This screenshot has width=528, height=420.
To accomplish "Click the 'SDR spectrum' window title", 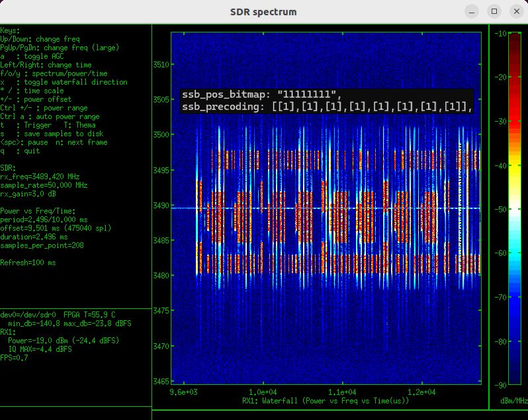I will pyautogui.click(x=263, y=12).
